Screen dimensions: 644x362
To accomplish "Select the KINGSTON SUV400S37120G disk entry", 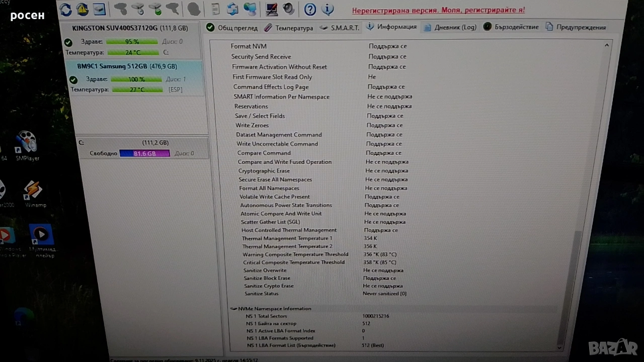I will (x=130, y=29).
